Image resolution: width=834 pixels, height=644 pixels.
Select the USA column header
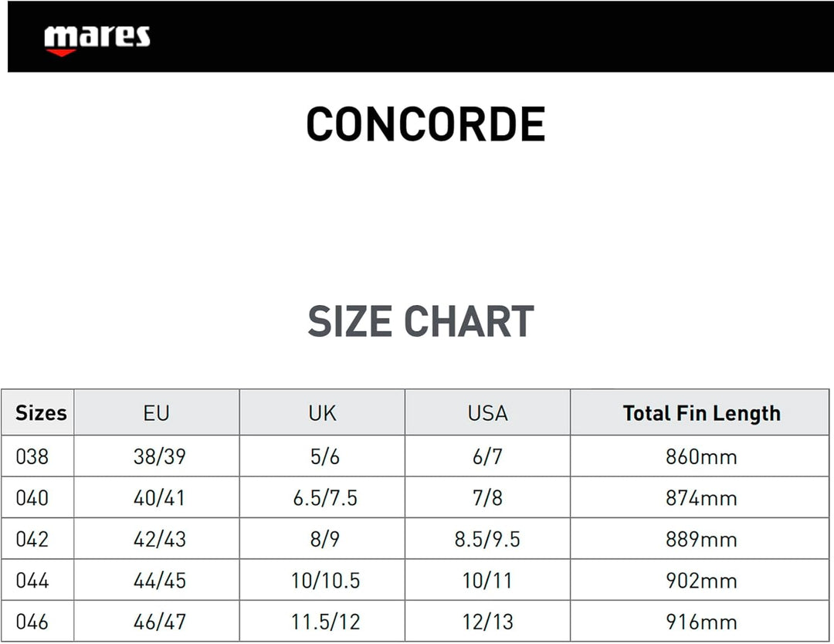[488, 413]
